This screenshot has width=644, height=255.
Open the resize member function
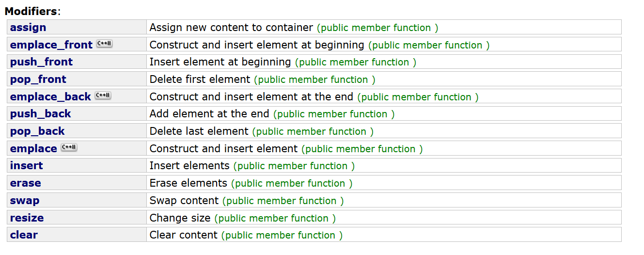(x=27, y=218)
